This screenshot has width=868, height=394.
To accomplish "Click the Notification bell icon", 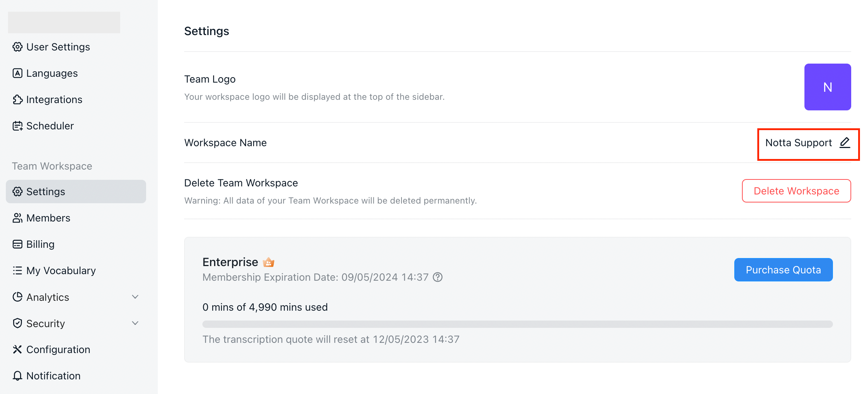I will click(x=17, y=376).
